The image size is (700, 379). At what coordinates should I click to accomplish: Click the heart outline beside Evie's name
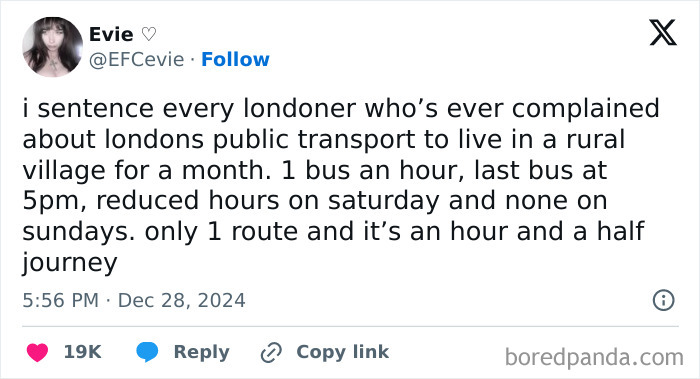click(149, 34)
